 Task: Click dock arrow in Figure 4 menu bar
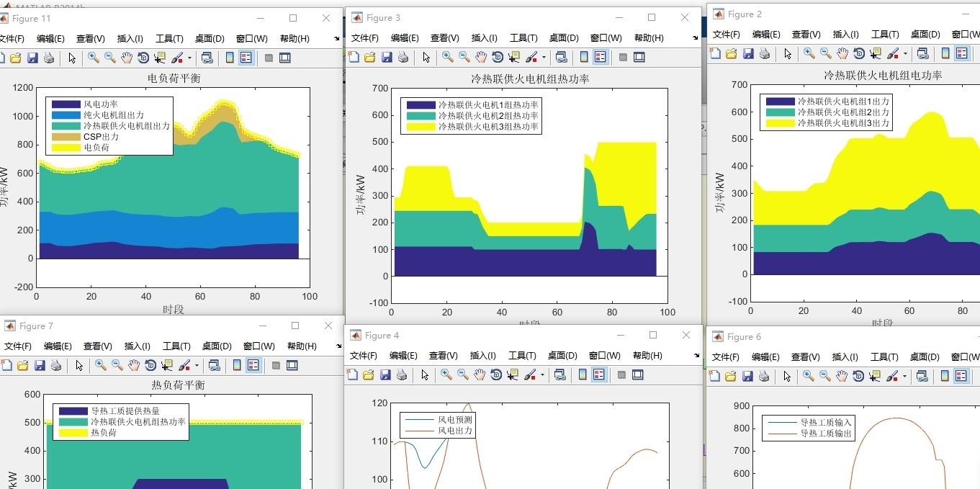[x=697, y=356]
